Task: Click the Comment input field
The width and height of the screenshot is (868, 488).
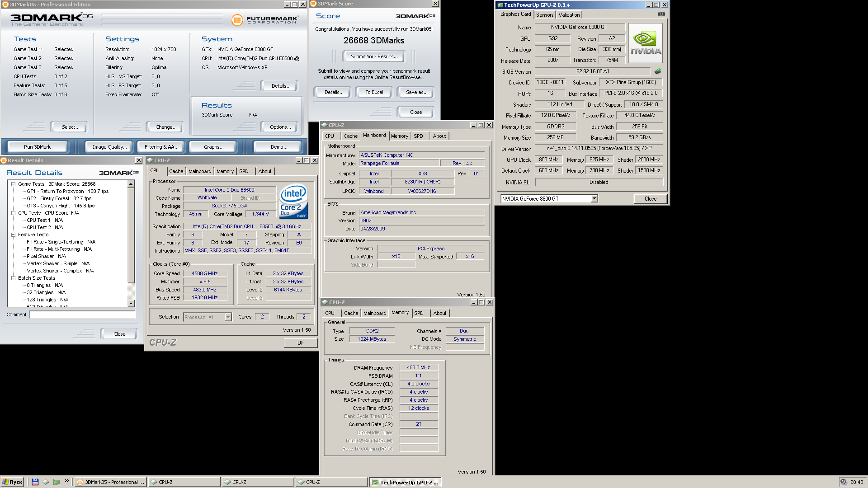Action: click(x=82, y=314)
